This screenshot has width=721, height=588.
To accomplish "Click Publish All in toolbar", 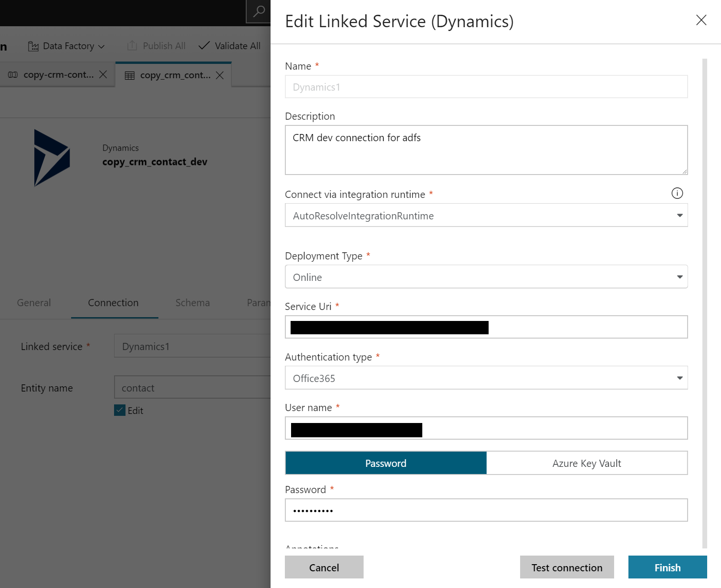I will click(156, 46).
